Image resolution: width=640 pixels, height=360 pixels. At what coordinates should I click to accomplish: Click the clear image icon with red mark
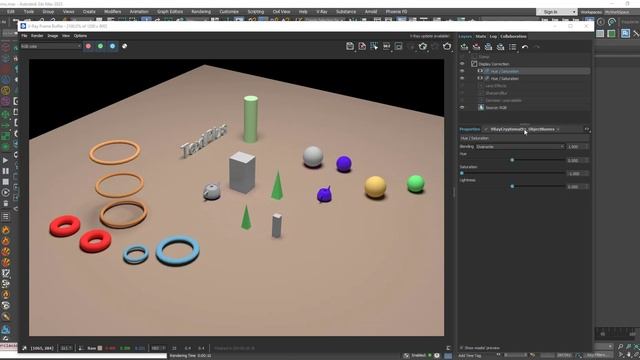click(x=362, y=46)
